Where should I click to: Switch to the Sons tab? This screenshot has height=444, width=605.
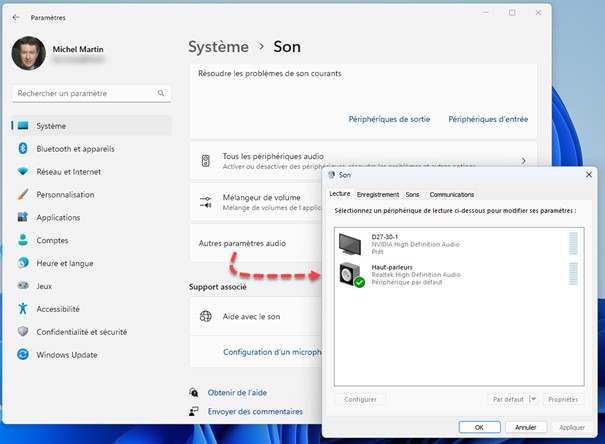click(x=412, y=194)
